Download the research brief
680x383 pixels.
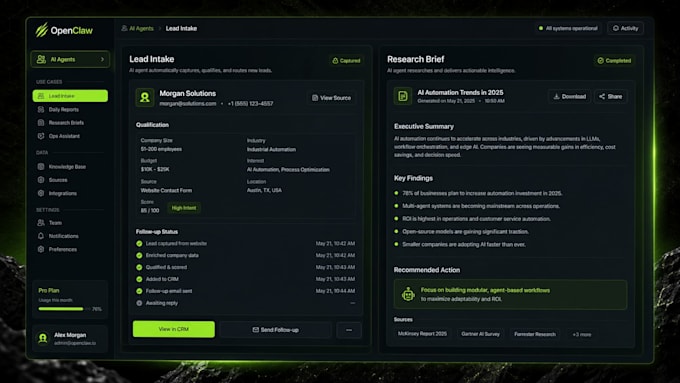(x=570, y=96)
